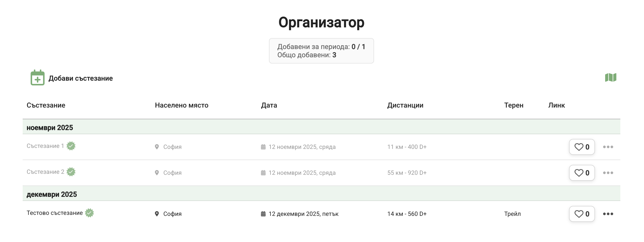This screenshot has width=644, height=242.
Task: Click calendar icon in Състезание 1 row
Action: pyautogui.click(x=263, y=147)
